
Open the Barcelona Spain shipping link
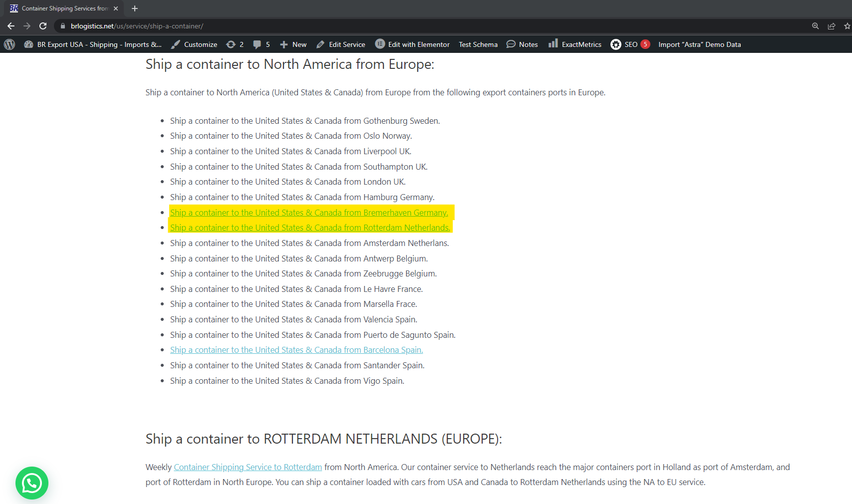pos(296,350)
